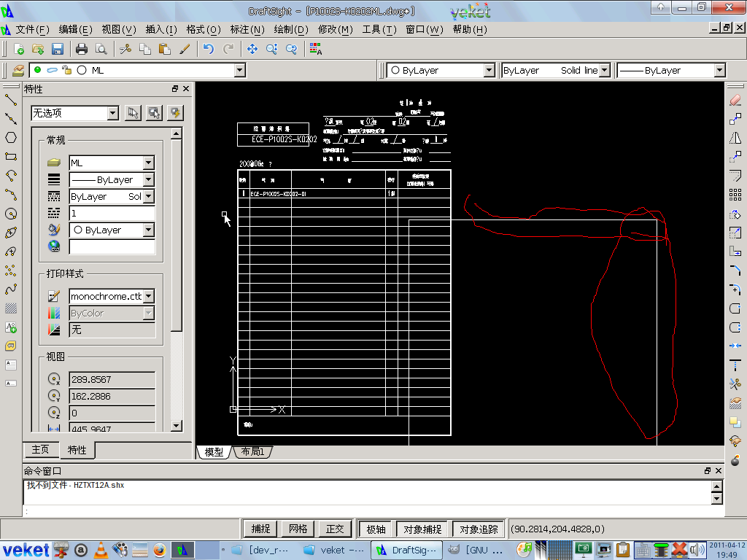Select the Pattern/Array tool
Image resolution: width=747 pixels, height=560 pixels.
(x=735, y=194)
